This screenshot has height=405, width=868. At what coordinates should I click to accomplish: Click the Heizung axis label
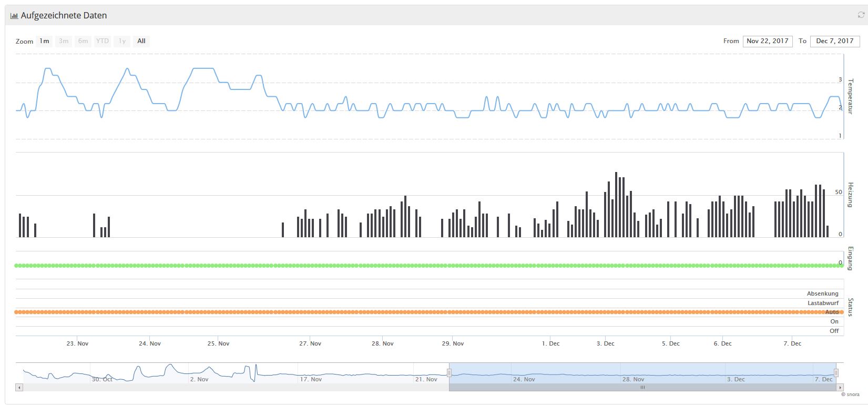click(851, 195)
